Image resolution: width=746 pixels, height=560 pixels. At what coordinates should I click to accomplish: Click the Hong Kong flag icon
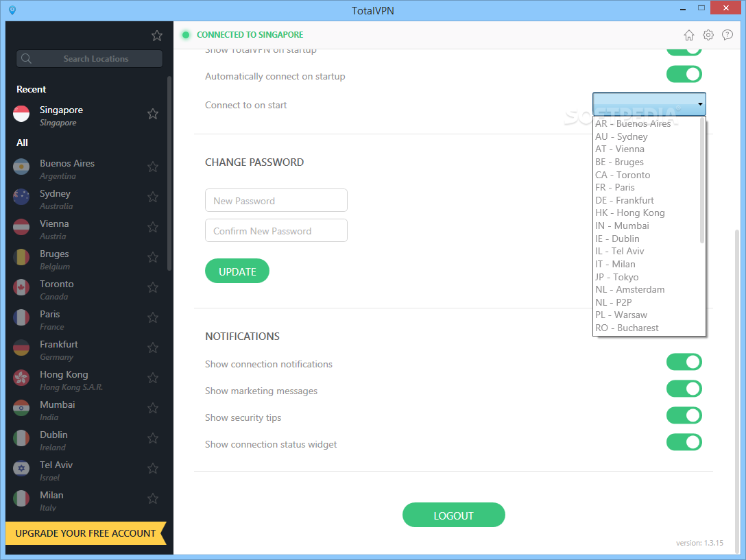coord(21,378)
